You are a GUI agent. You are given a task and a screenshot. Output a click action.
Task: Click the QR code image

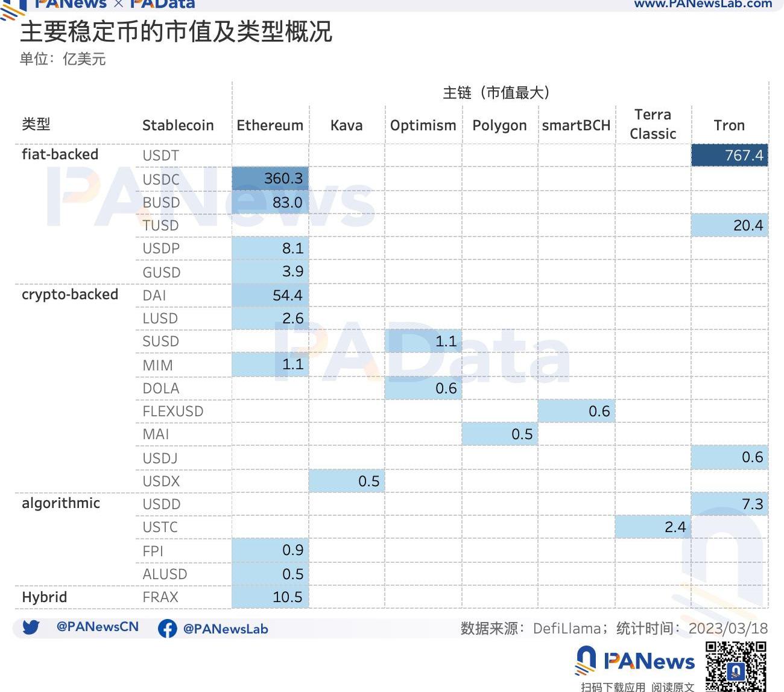(x=736, y=666)
